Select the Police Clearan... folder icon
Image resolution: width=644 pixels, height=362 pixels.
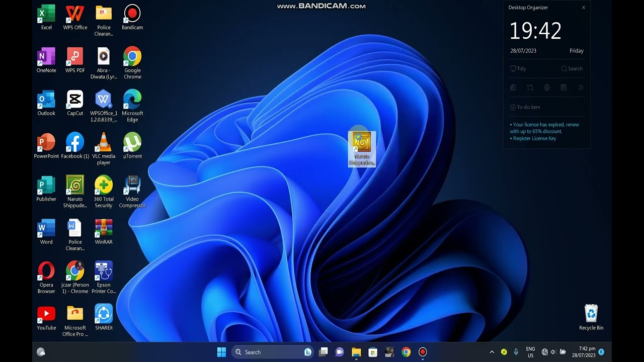pos(104,21)
